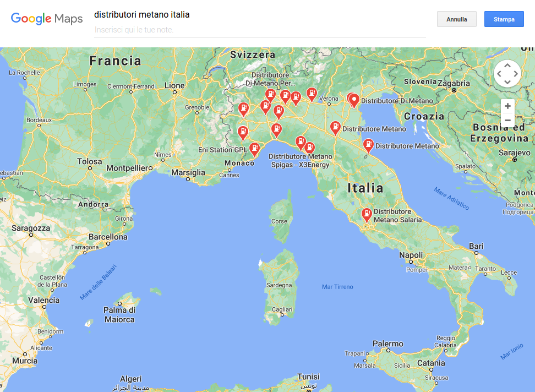Click the 'Italia' country label
Viewport: 535px width, 392px height.
point(365,188)
